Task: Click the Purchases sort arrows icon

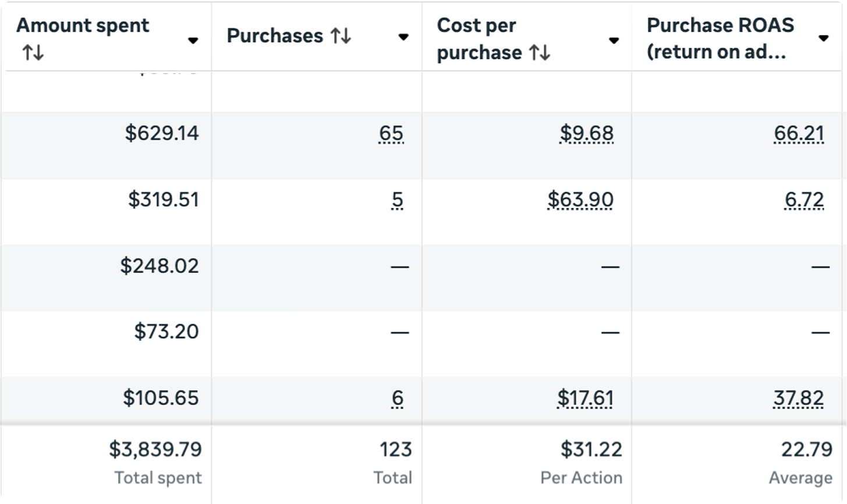Action: pyautogui.click(x=341, y=36)
